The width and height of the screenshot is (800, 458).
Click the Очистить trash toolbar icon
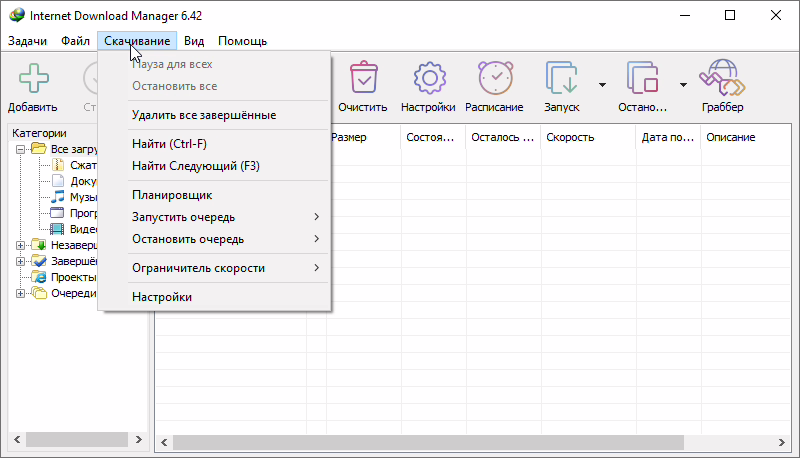(362, 79)
